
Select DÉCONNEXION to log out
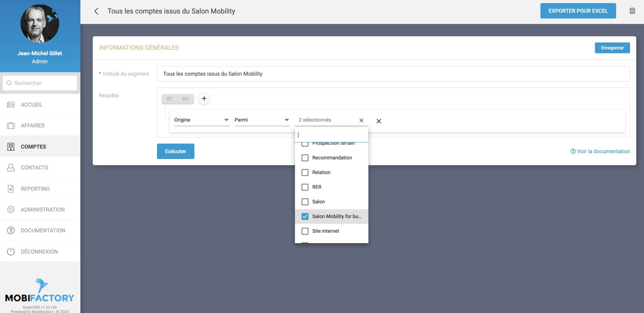click(40, 251)
